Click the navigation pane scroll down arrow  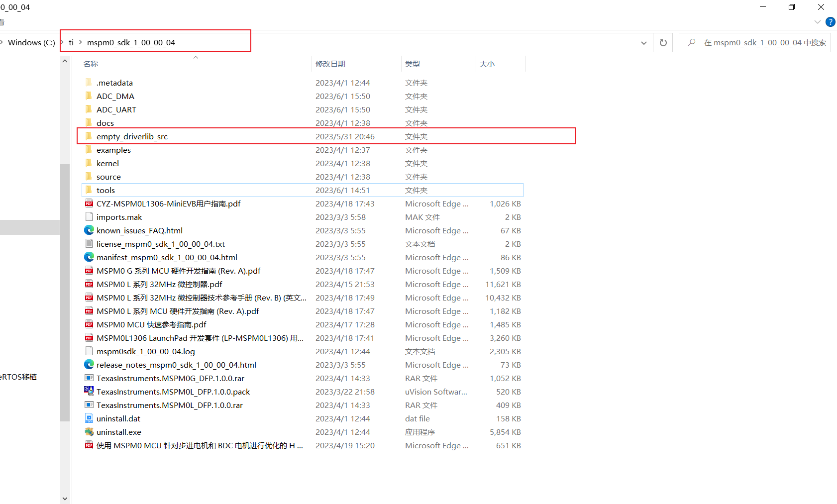[x=65, y=498]
